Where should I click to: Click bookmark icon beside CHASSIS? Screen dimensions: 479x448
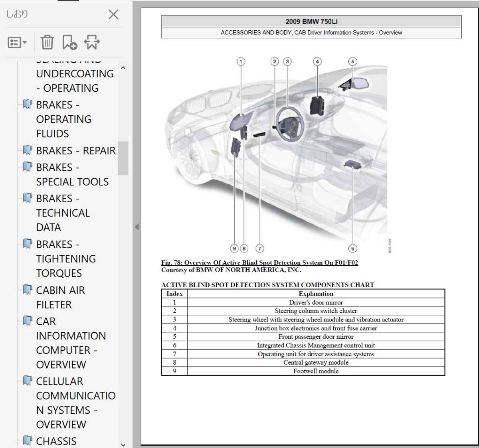pyautogui.click(x=28, y=441)
